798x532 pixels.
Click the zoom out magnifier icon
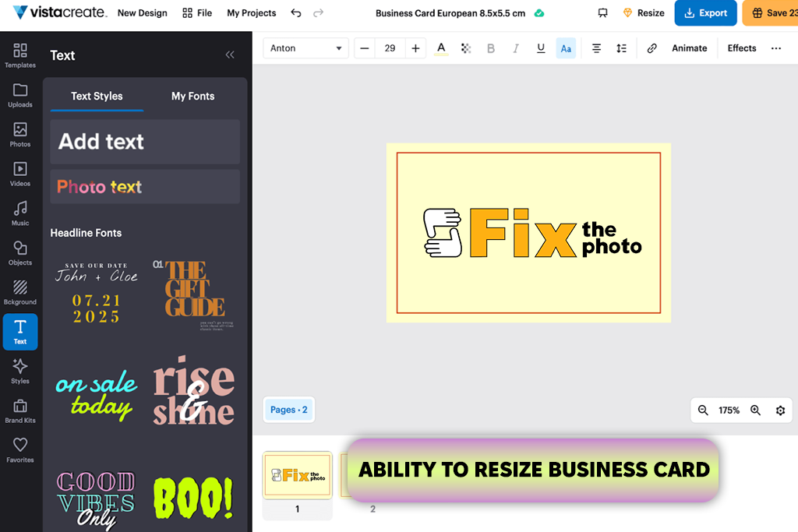tap(703, 410)
